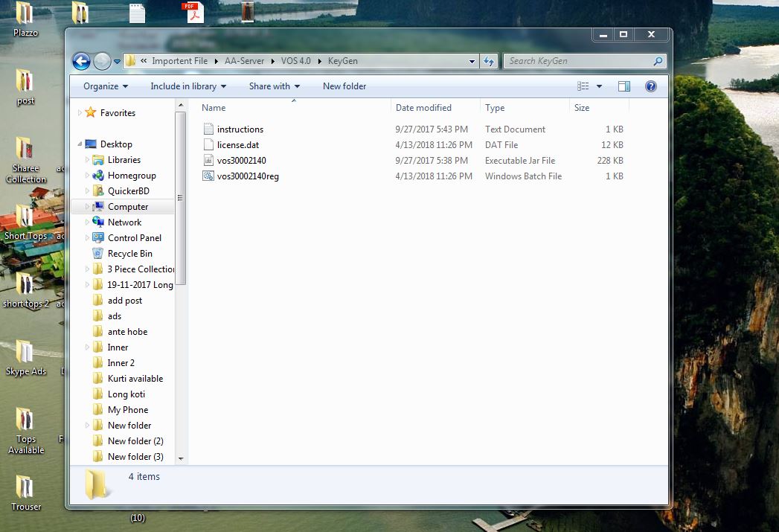Viewport: 779px width, 532px height.
Task: Click AA-Server in the address path
Action: click(244, 61)
